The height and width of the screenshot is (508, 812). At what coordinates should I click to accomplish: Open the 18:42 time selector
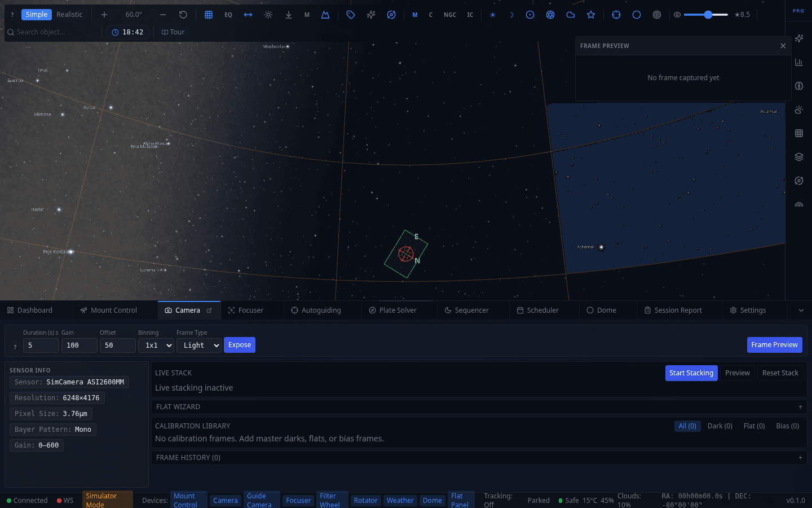[127, 32]
